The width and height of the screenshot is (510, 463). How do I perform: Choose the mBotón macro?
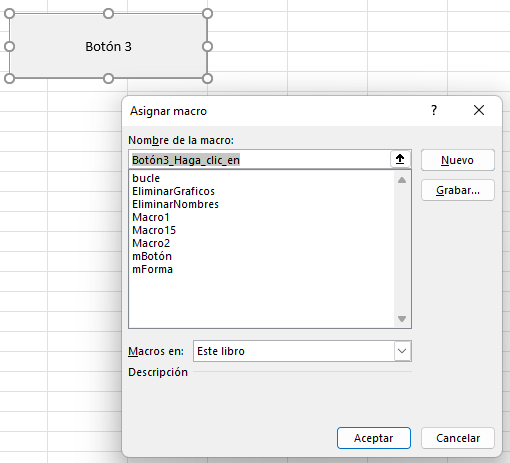coord(152,256)
